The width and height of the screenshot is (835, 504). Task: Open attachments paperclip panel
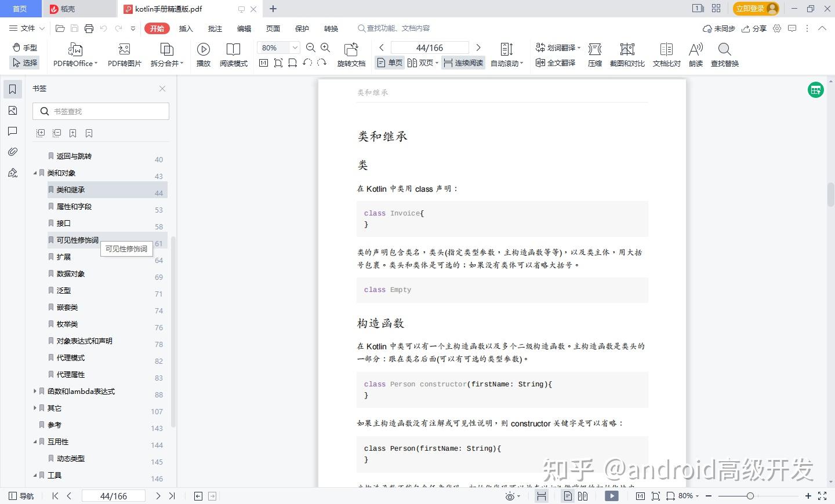click(x=13, y=152)
